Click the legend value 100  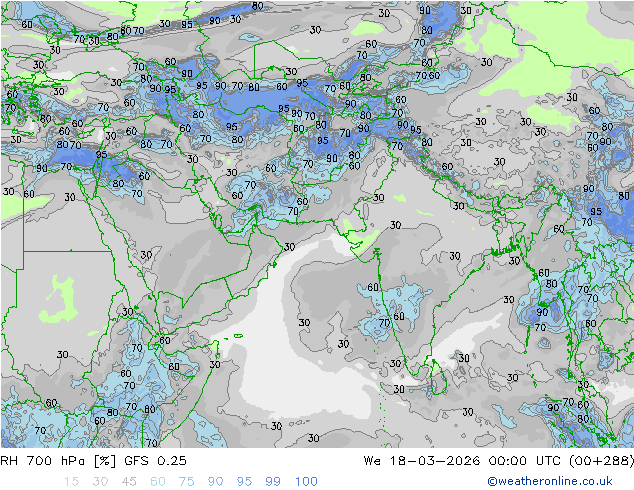(306, 482)
